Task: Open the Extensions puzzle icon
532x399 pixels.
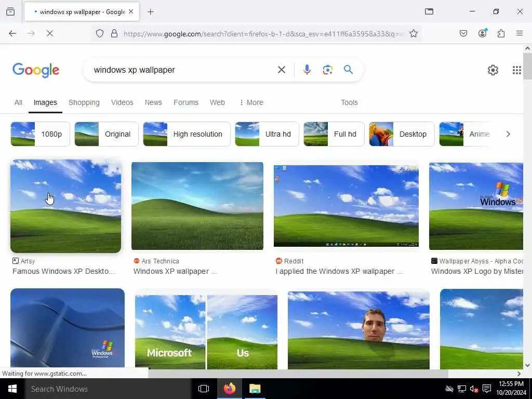Action: [x=501, y=33]
